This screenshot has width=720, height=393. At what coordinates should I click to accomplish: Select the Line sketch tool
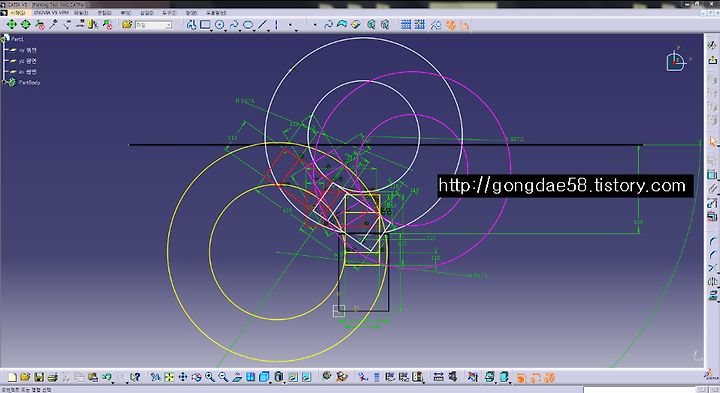point(262,24)
